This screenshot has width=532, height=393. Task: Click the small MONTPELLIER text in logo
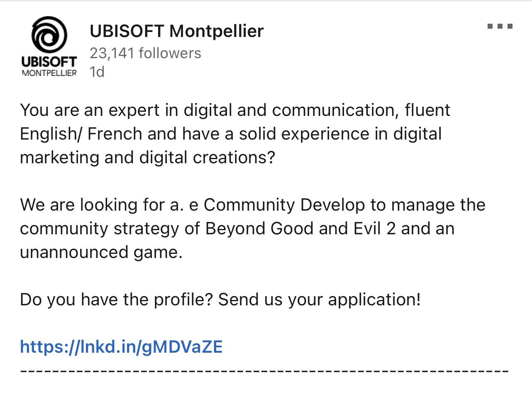(49, 73)
